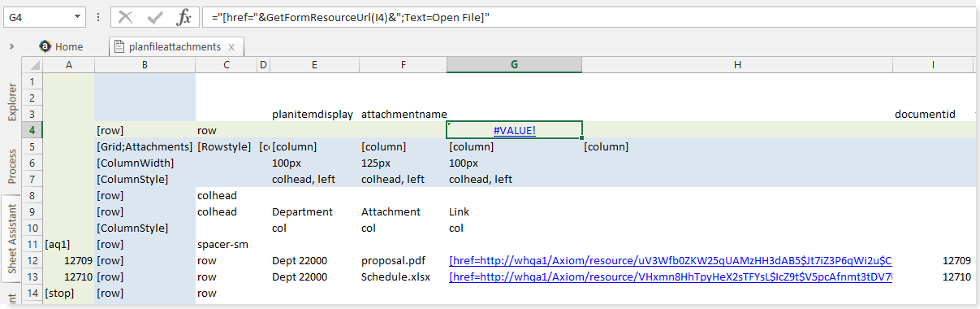
Task: Open the Explorer side panel tab
Action: click(12, 102)
